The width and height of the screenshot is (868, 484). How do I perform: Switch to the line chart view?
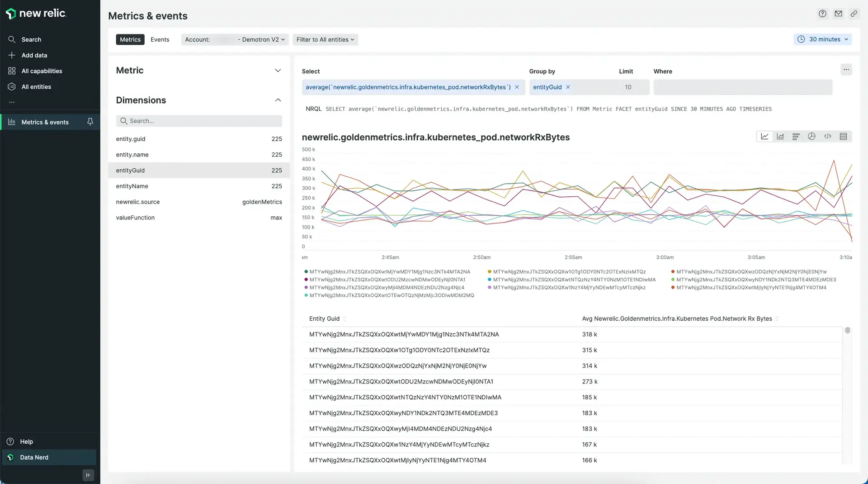(764, 137)
